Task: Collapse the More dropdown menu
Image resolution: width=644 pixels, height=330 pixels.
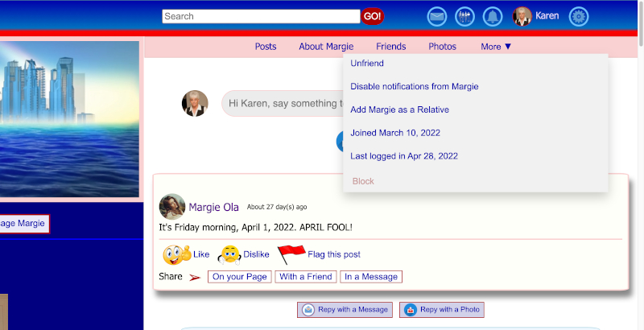Action: [x=496, y=47]
